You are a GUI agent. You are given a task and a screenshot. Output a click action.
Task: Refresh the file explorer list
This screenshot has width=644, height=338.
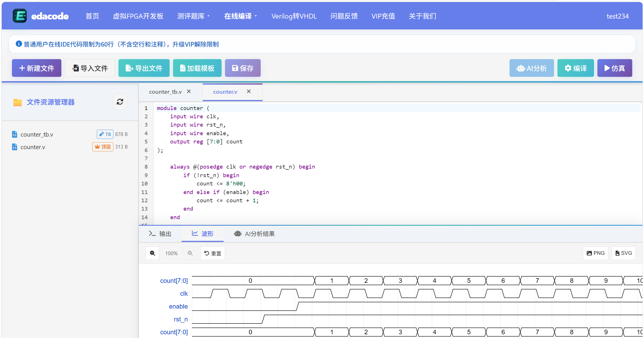120,102
